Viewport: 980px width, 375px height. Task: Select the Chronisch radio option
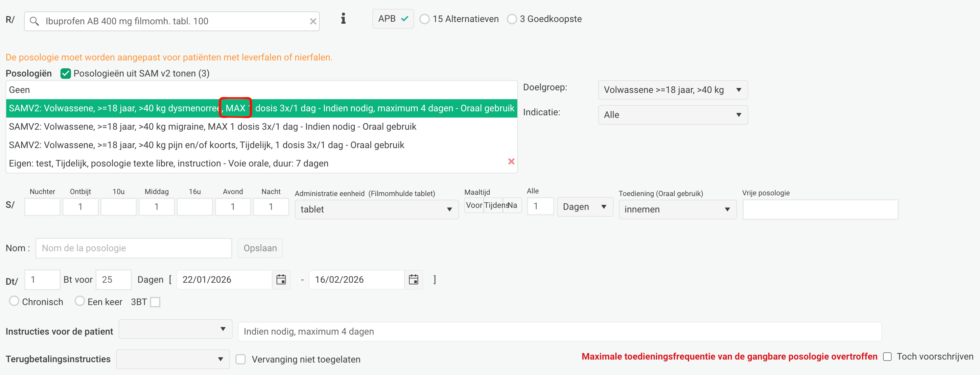pos(14,301)
